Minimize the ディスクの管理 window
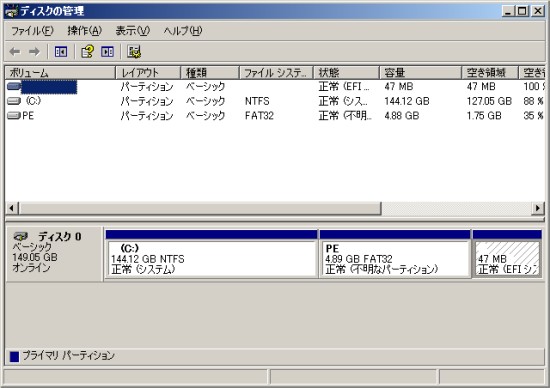 tap(508, 11)
